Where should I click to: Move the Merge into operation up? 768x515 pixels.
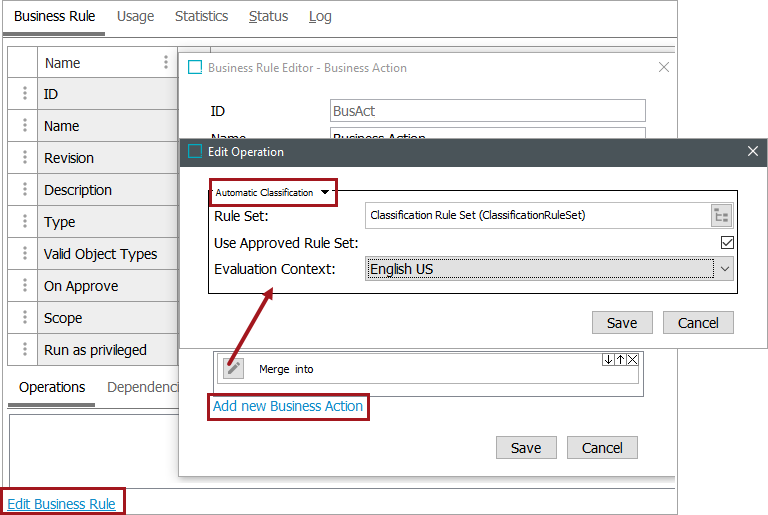pyautogui.click(x=620, y=360)
